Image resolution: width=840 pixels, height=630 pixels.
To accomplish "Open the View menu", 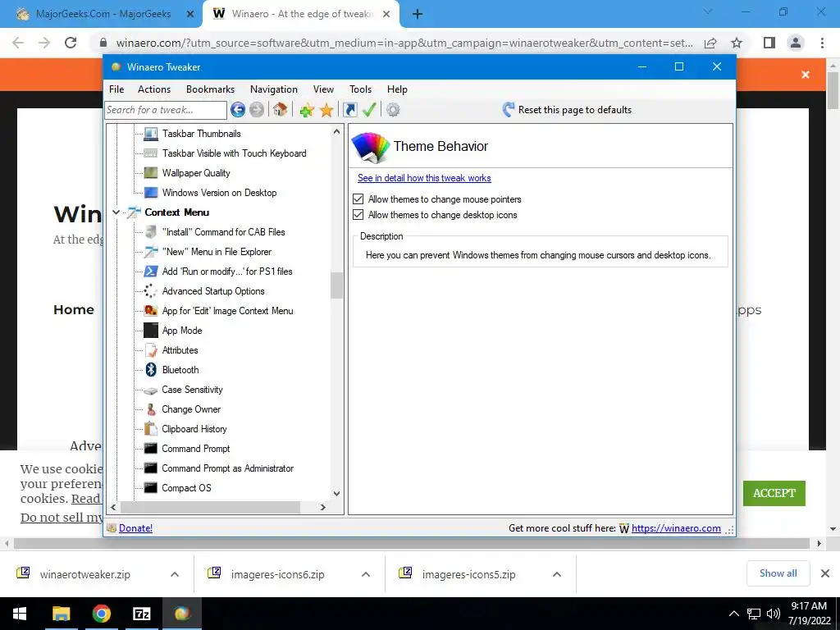I will (323, 89).
